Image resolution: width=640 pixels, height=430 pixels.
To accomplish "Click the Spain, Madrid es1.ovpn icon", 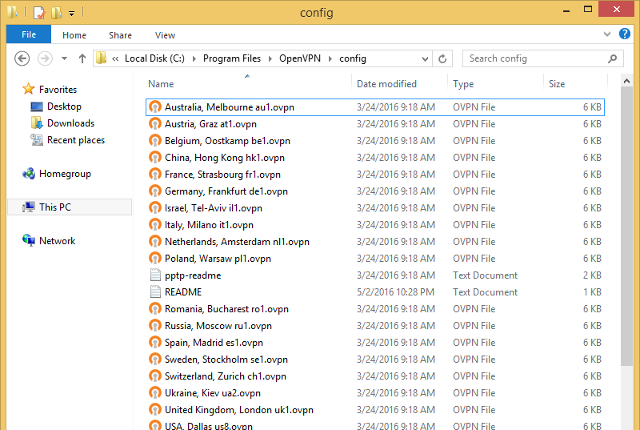I will tap(155, 342).
